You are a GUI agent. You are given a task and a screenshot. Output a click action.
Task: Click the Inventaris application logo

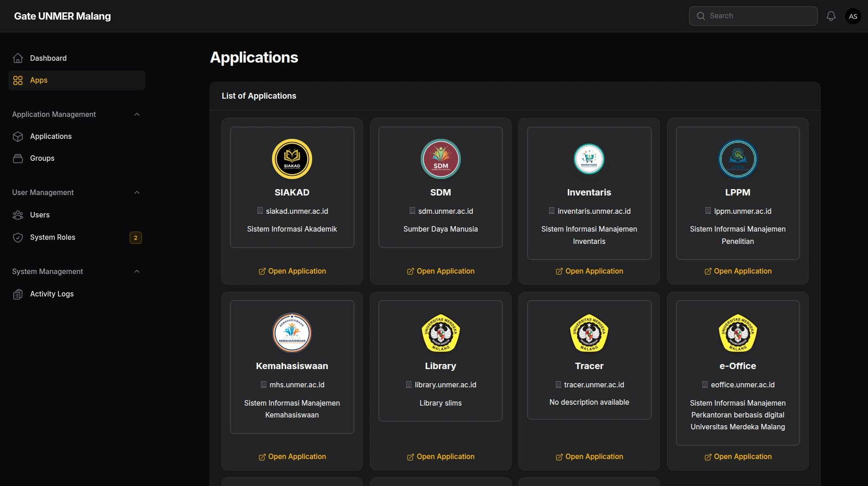pos(589,159)
